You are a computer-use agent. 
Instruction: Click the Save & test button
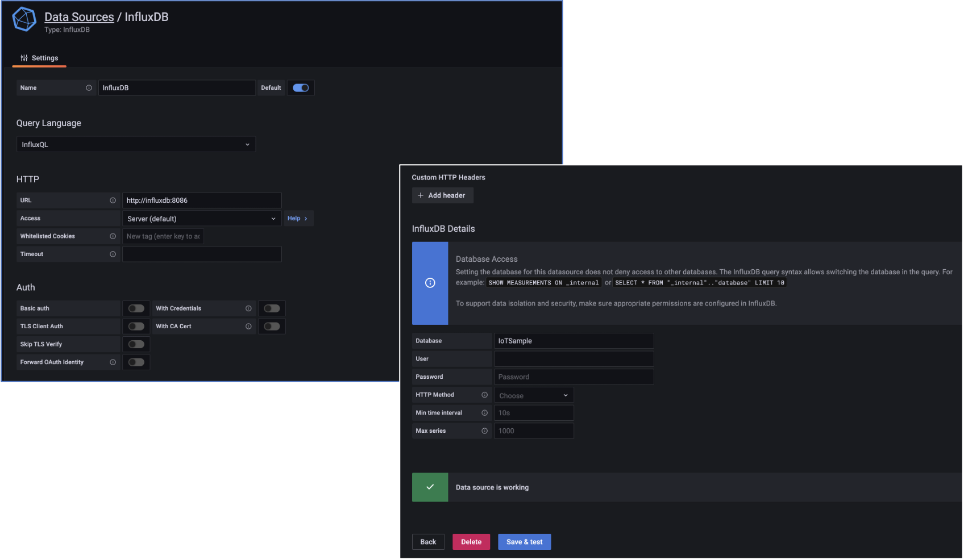[525, 542]
